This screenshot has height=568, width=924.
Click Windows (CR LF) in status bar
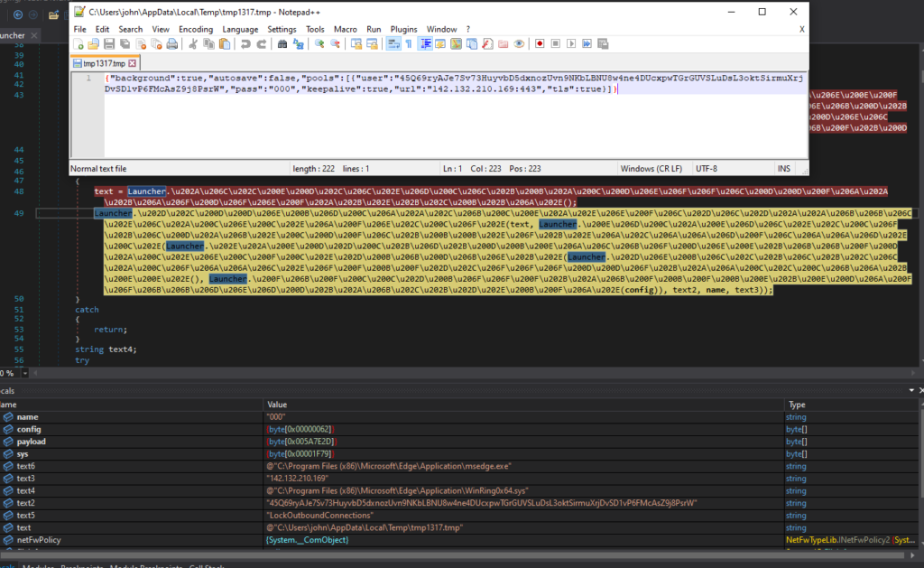[651, 169]
